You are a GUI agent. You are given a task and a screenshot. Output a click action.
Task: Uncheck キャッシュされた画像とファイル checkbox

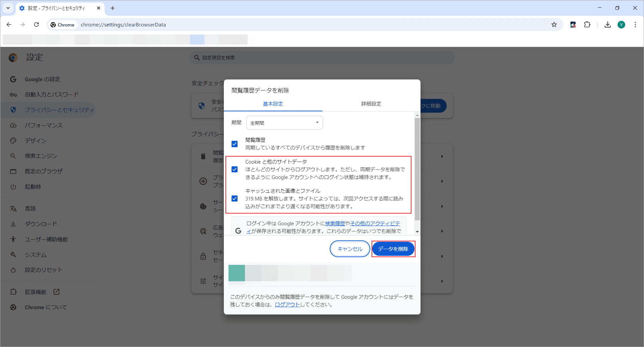pyautogui.click(x=235, y=198)
